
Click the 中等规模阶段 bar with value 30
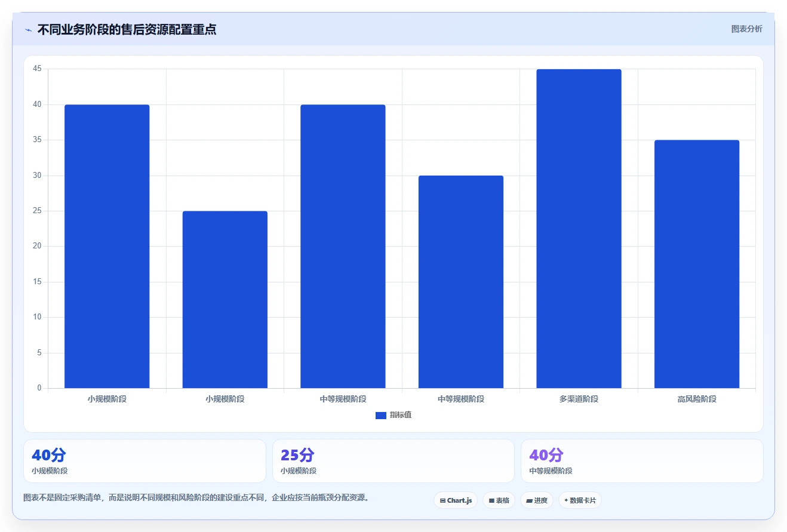coord(461,282)
